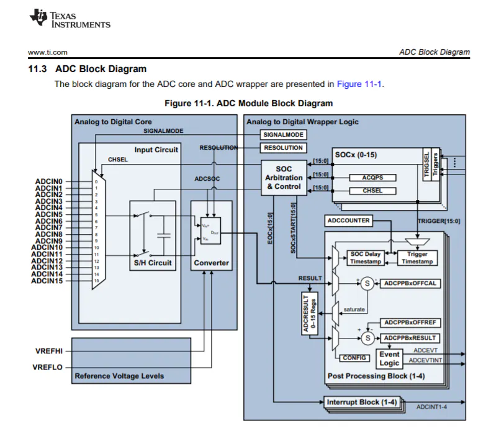Click the 'Figure 11-1. ADC Module Block Diagram' caption
The height and width of the screenshot is (436, 504).
[x=248, y=104]
